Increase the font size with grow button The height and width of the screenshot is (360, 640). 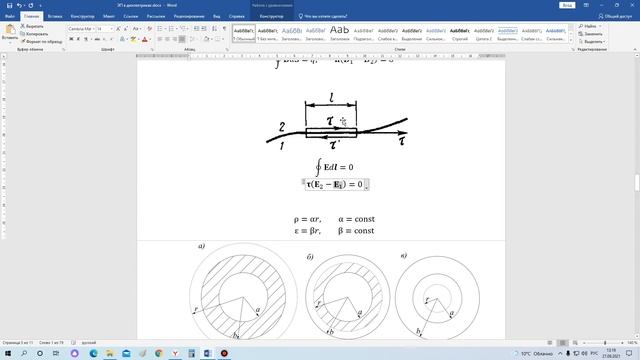[118, 29]
